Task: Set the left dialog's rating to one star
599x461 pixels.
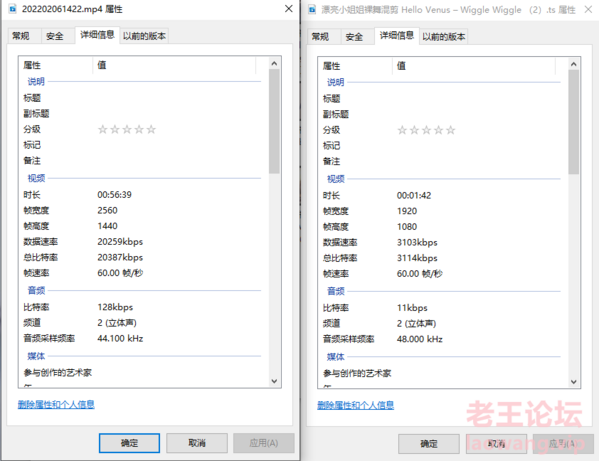Action: coord(102,129)
